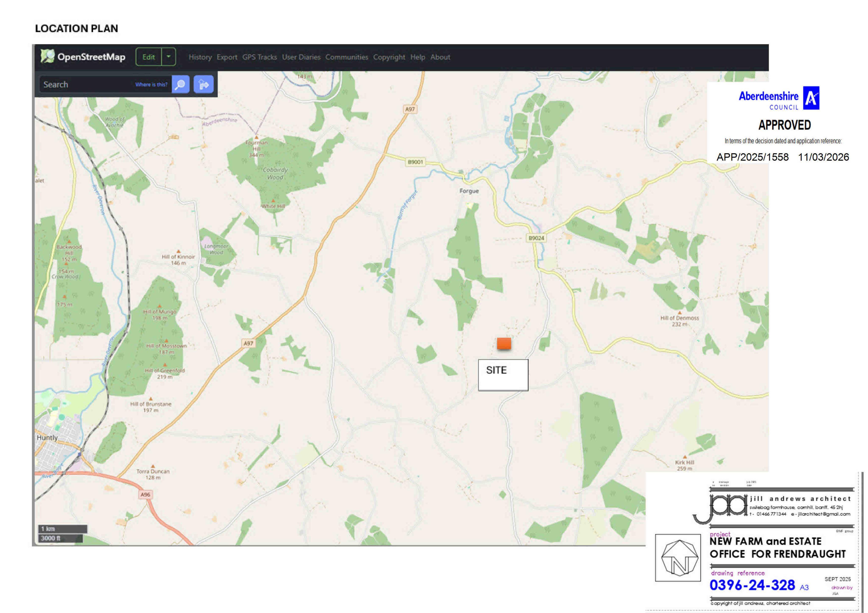Click the B9024 road shield
Viewport: 868px width, 613px height.
(536, 238)
